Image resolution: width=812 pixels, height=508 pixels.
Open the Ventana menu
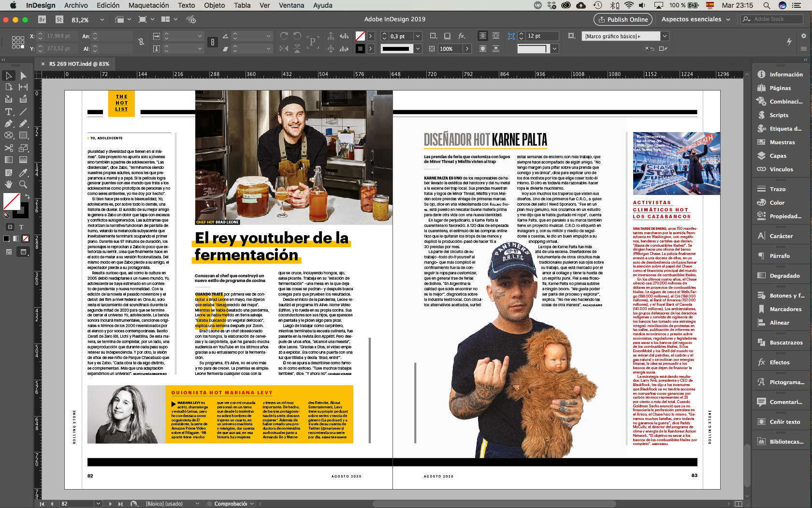pos(291,5)
